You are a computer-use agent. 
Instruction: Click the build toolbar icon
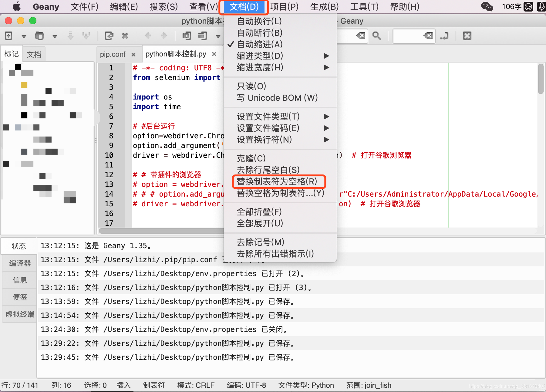(202, 36)
